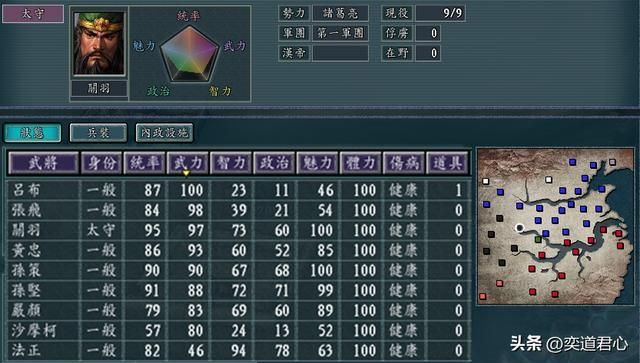Click the 政治 label on radar chart
The height and width of the screenshot is (363, 640).
coord(158,91)
